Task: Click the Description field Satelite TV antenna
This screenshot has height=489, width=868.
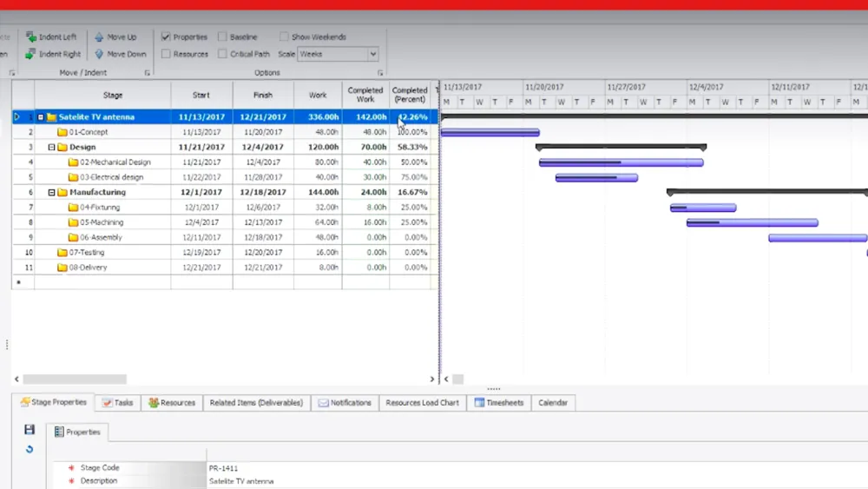Action: 241,481
